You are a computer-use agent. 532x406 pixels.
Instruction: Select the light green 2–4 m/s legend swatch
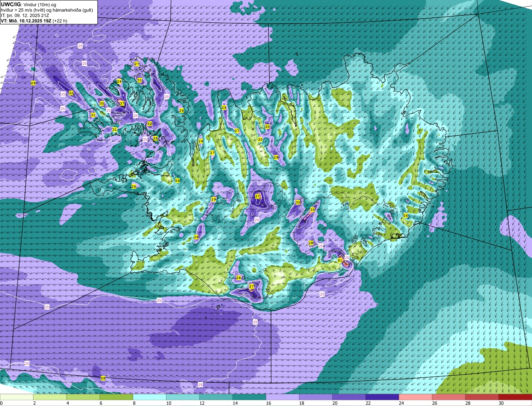(x=50, y=397)
